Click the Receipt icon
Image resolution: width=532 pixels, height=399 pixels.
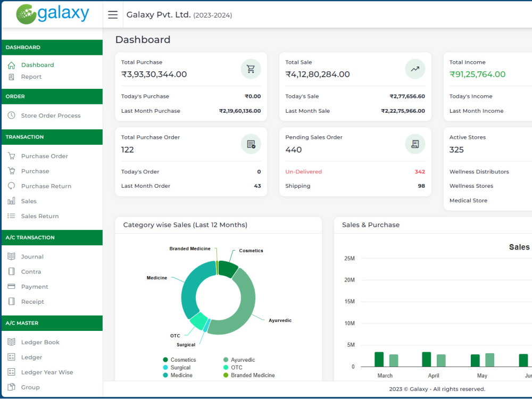tap(12, 301)
